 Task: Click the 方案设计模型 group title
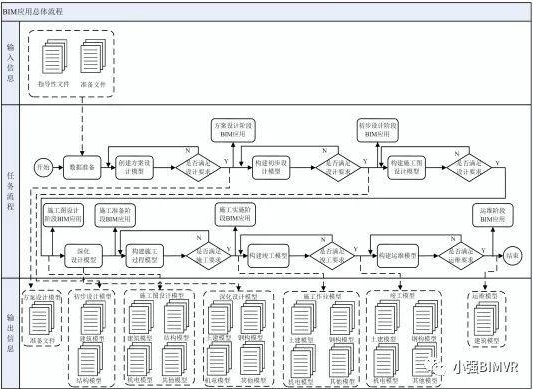point(42,296)
